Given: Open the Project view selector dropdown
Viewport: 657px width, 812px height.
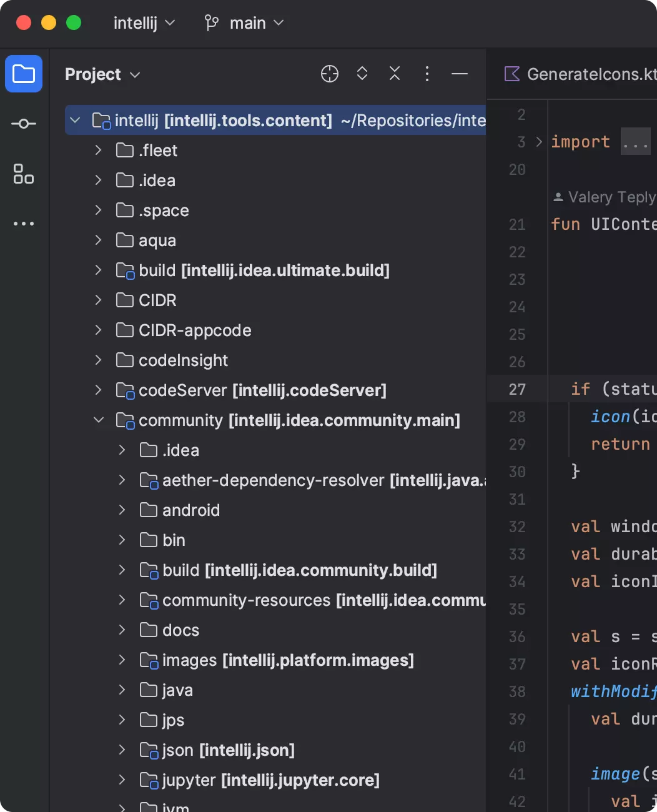Looking at the screenshot, I should click(102, 74).
